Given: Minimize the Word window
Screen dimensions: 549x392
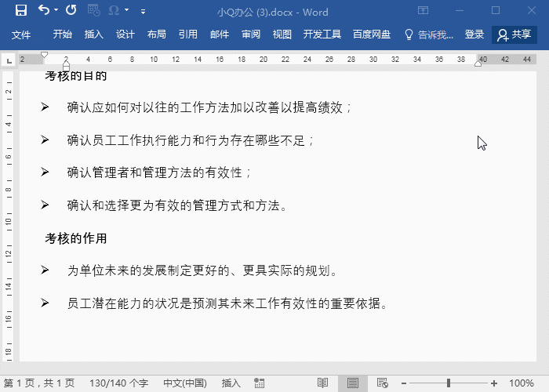Looking at the screenshot, I should [x=460, y=10].
